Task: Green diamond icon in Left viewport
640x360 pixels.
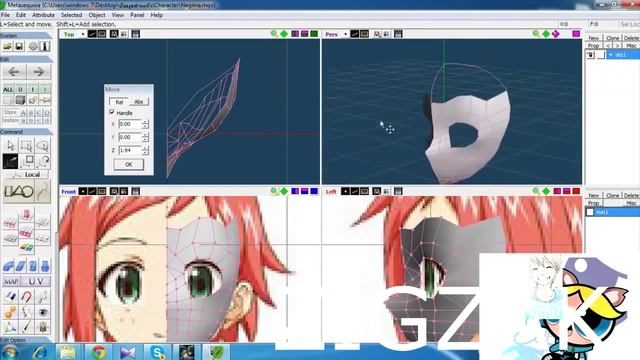Action: tap(546, 191)
